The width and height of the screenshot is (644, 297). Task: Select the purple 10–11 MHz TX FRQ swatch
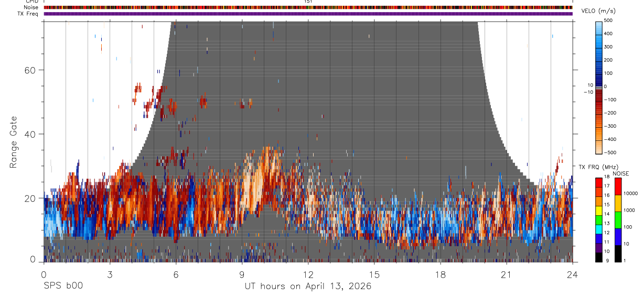[x=599, y=248]
